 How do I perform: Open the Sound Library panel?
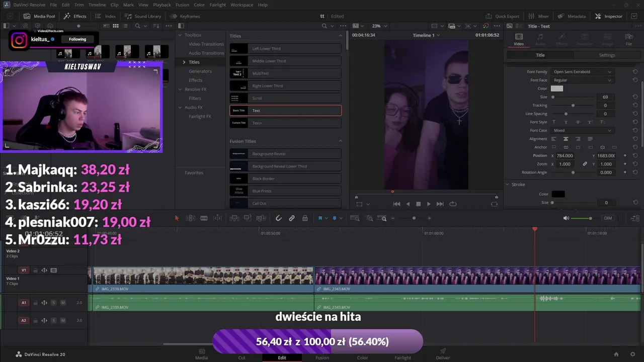coord(143,16)
